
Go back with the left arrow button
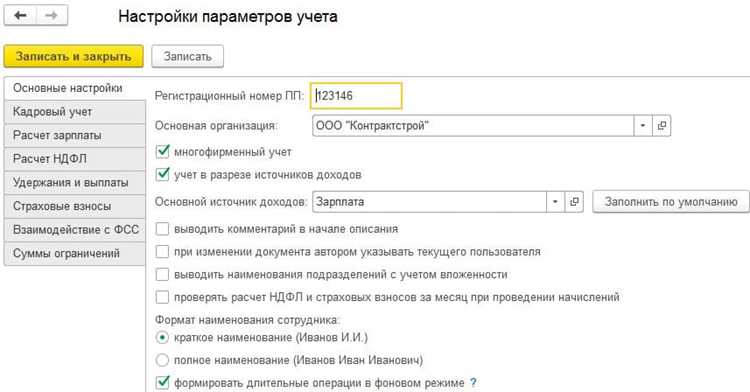(x=20, y=16)
